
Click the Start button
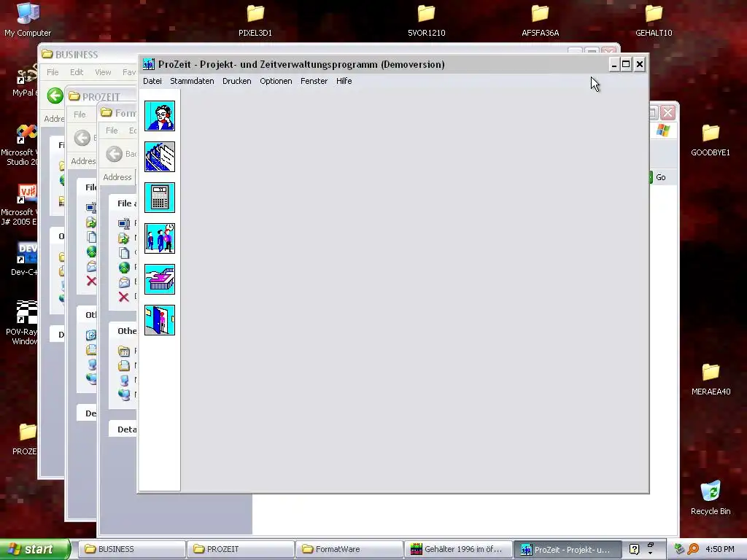coord(34,549)
